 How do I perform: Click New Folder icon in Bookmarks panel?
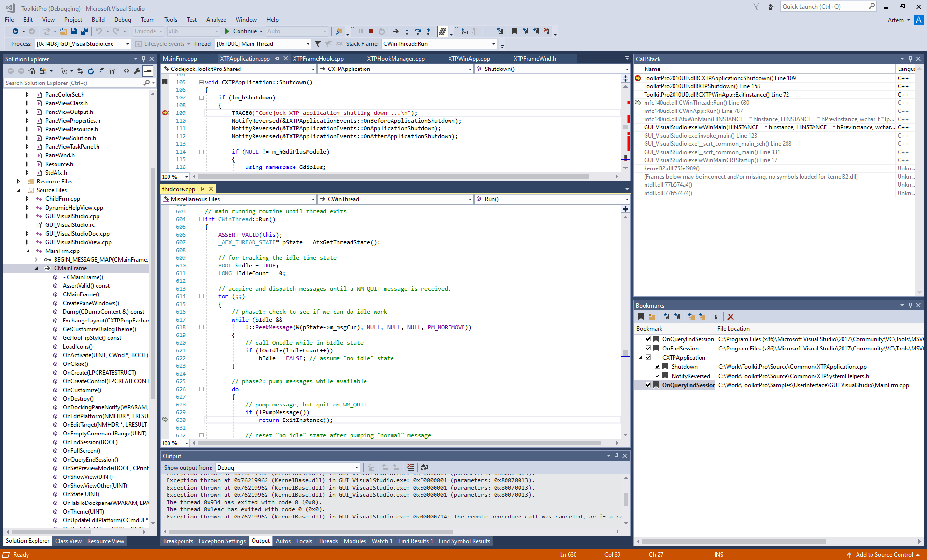pos(652,317)
